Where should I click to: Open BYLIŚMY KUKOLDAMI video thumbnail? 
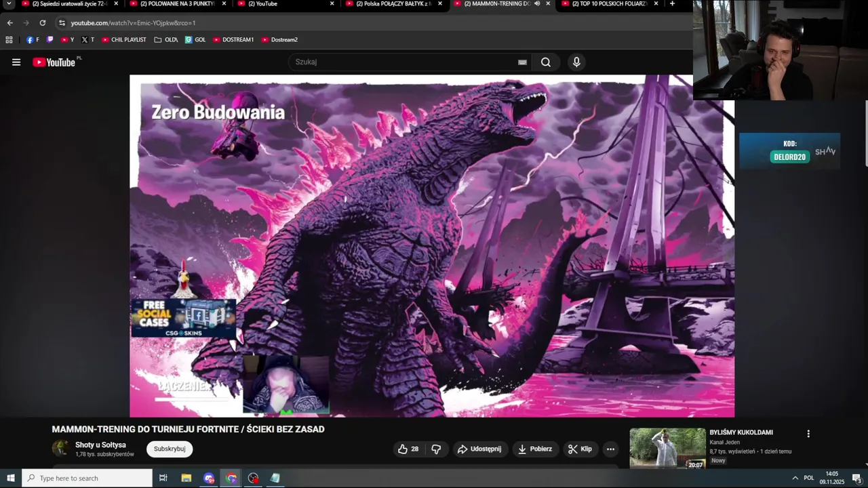tap(667, 448)
